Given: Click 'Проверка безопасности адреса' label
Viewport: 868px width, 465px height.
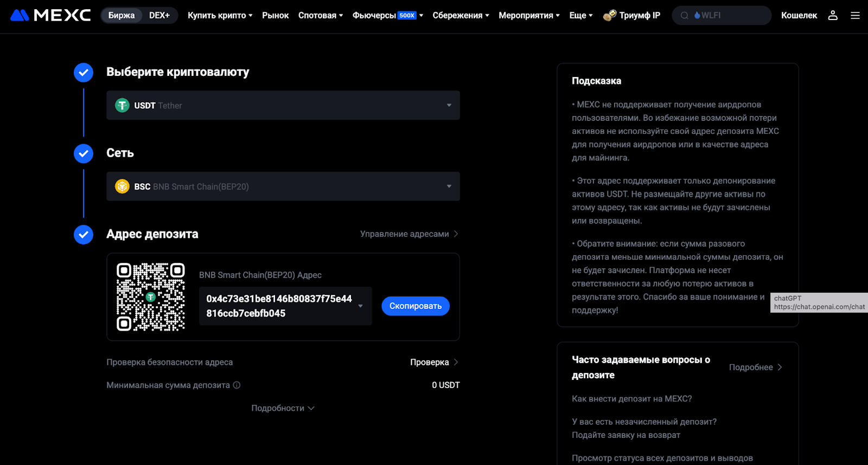Looking at the screenshot, I should (x=170, y=362).
